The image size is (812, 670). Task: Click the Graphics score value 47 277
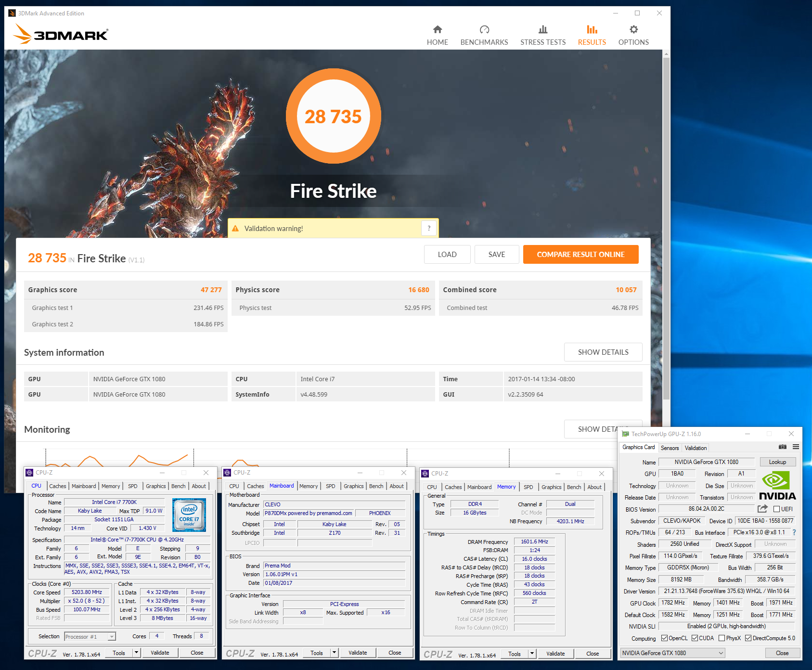tap(211, 290)
